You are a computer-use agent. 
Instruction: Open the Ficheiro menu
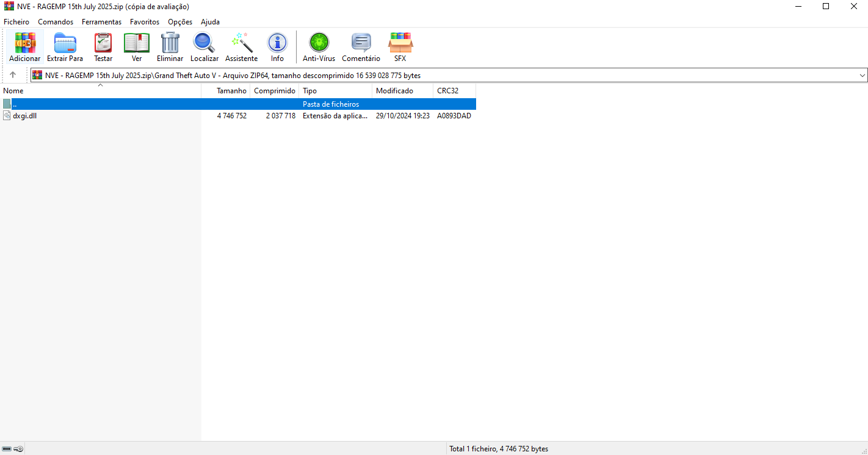tap(16, 21)
